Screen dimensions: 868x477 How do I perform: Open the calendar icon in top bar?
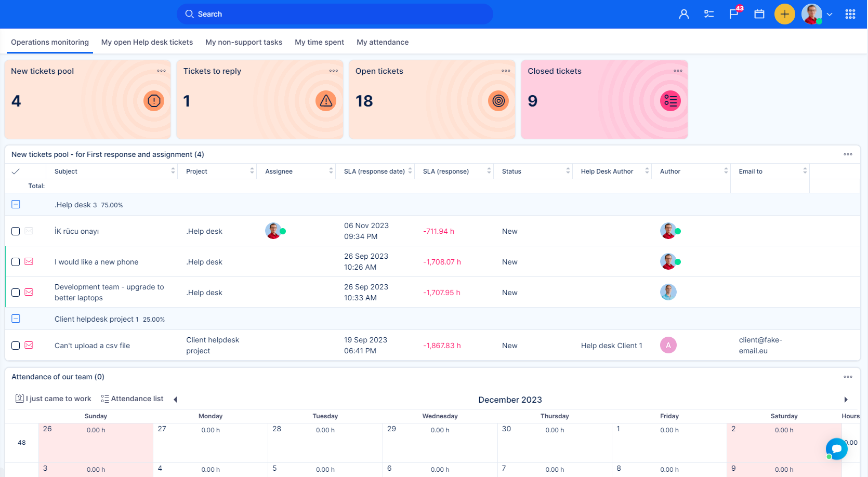(759, 14)
